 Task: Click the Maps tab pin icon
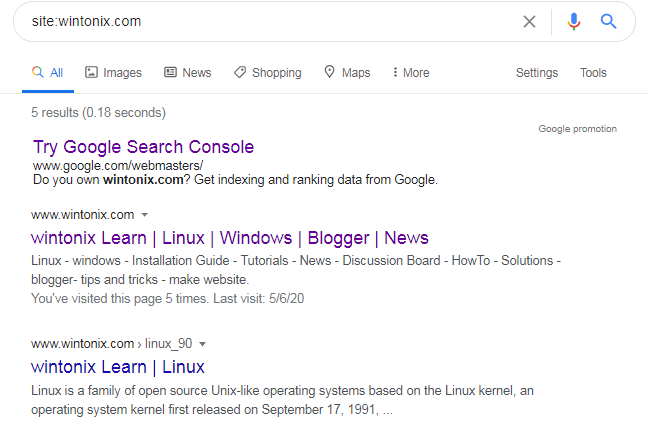tap(329, 72)
